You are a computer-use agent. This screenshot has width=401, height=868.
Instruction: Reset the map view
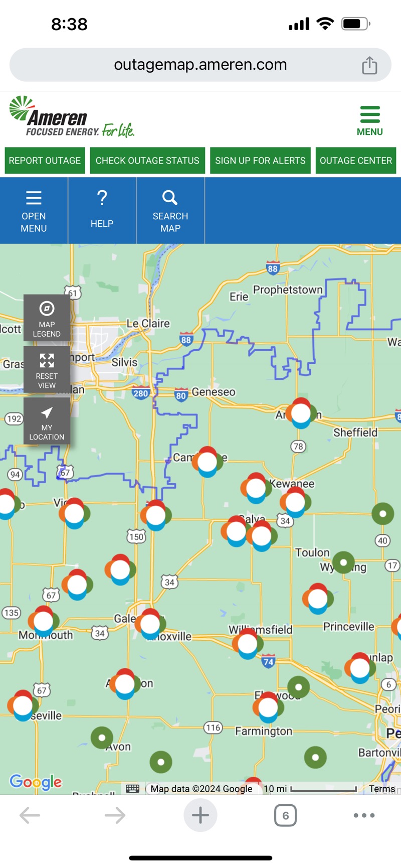click(x=47, y=370)
